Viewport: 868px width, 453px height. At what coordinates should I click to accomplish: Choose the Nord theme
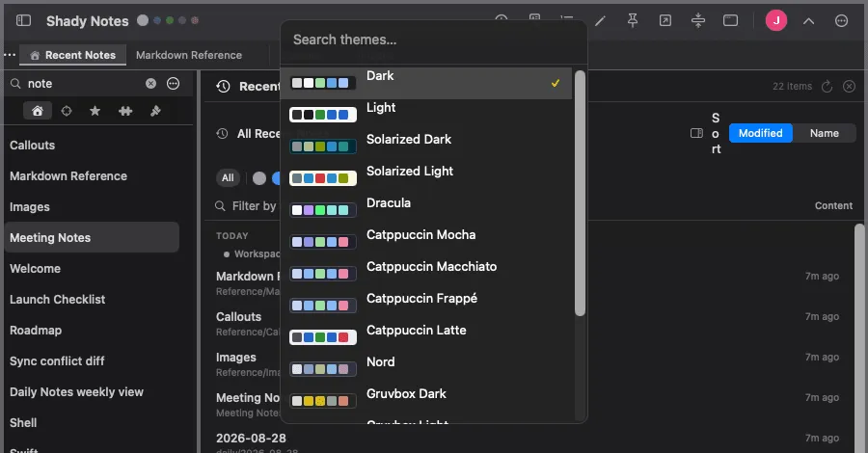point(426,369)
